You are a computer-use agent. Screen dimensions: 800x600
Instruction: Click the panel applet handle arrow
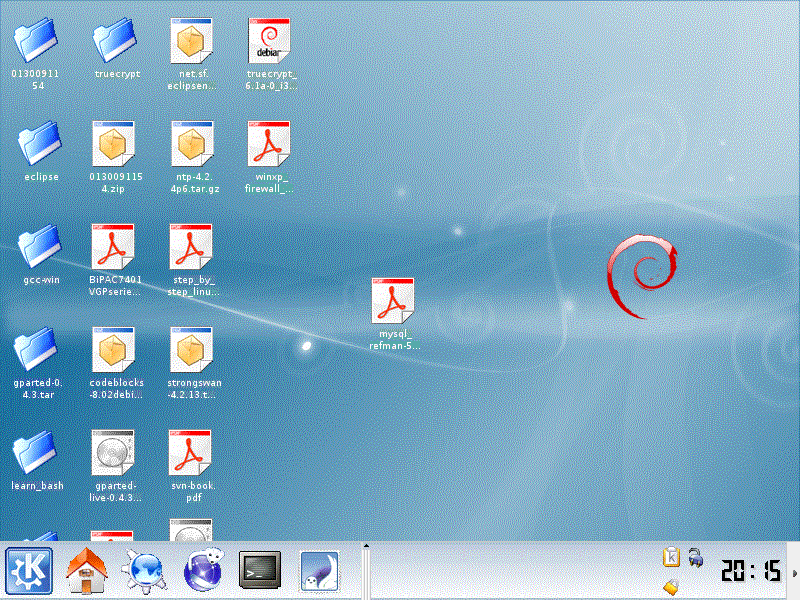coord(366,546)
